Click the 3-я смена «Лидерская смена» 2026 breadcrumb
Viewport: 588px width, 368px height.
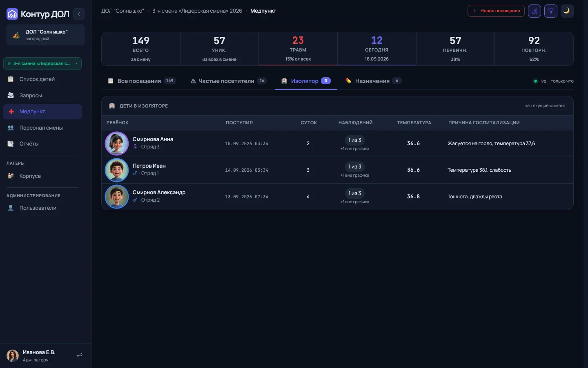(x=197, y=11)
